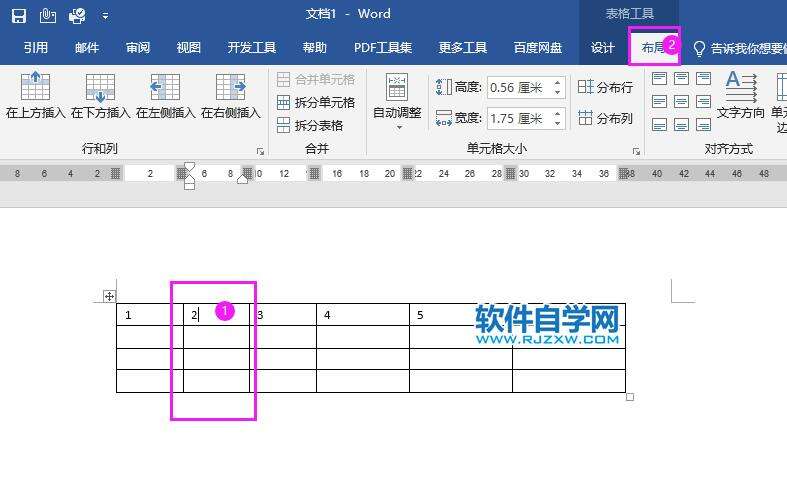The image size is (787, 486).
Task: Open the 邮件 ribbon tab
Action: pyautogui.click(x=87, y=48)
